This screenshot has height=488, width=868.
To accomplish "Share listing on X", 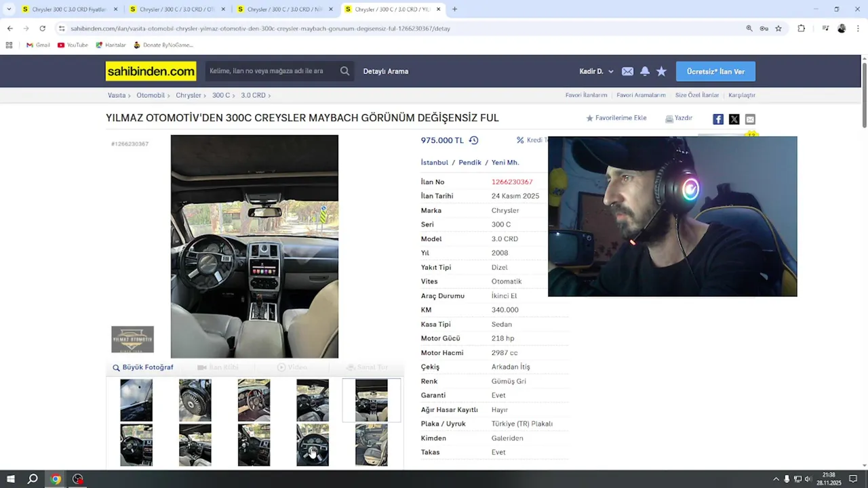I will [x=734, y=119].
